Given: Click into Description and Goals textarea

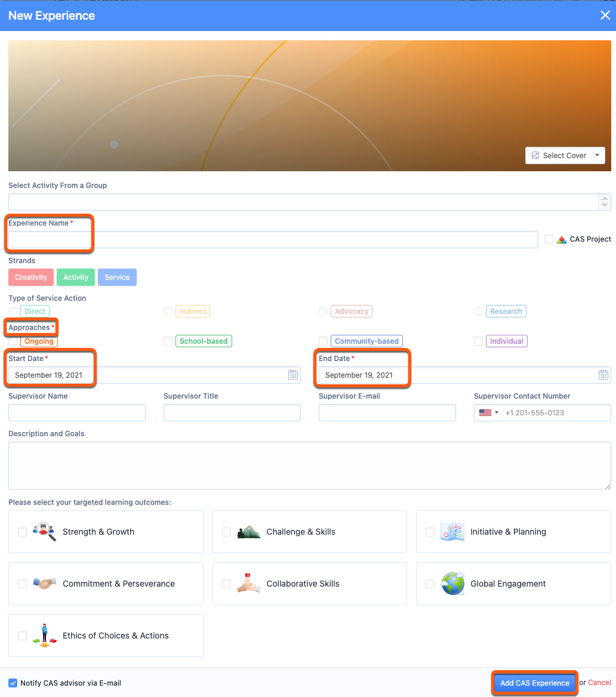Looking at the screenshot, I should tap(310, 466).
